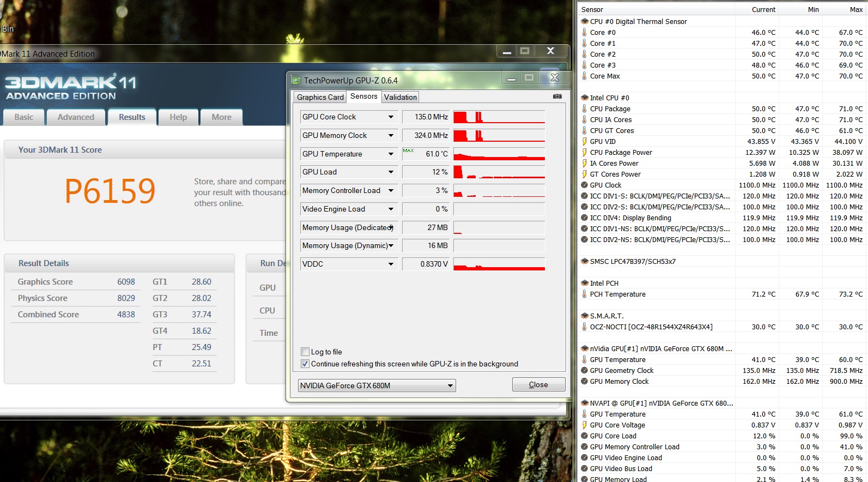Click the P6159 score value
This screenshot has height=482, width=868.
point(110,191)
